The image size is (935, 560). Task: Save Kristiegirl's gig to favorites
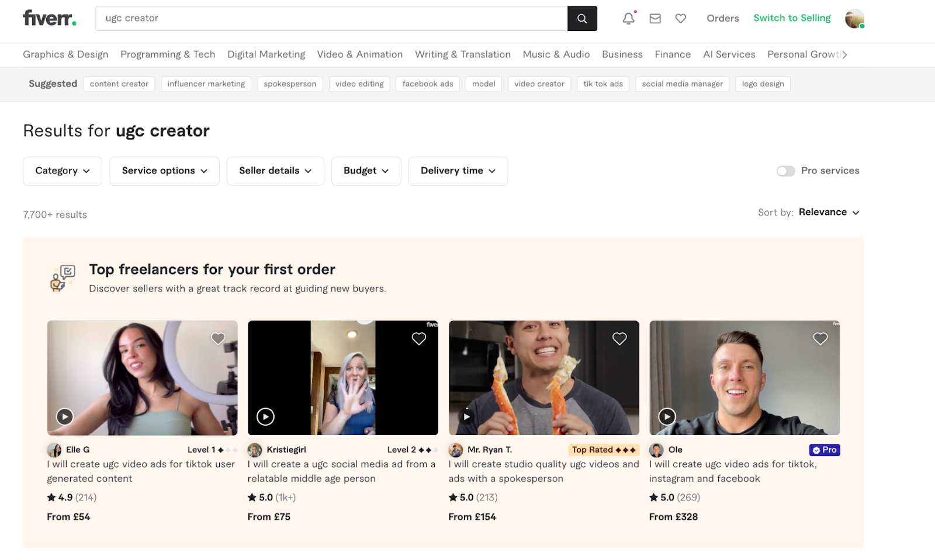(418, 338)
